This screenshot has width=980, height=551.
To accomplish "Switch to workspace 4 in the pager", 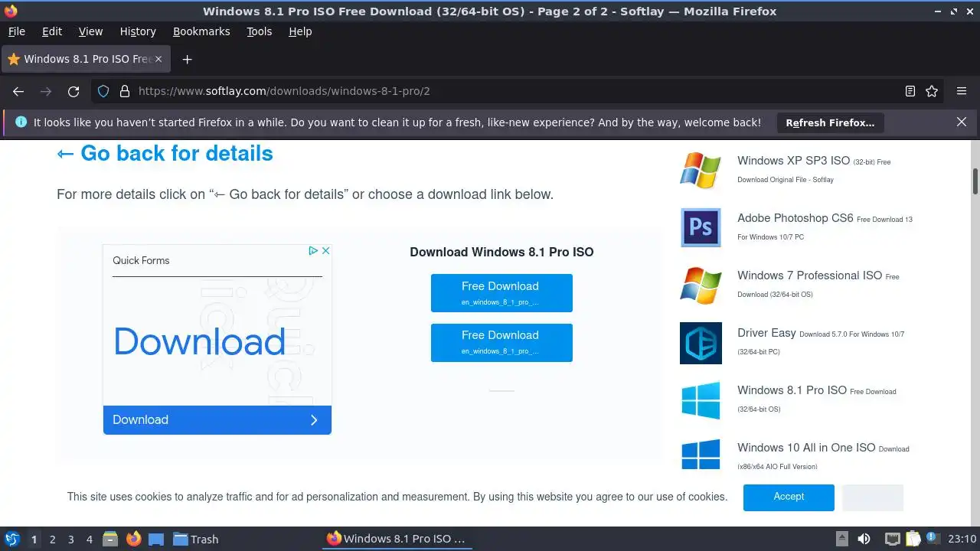I will pos(89,540).
